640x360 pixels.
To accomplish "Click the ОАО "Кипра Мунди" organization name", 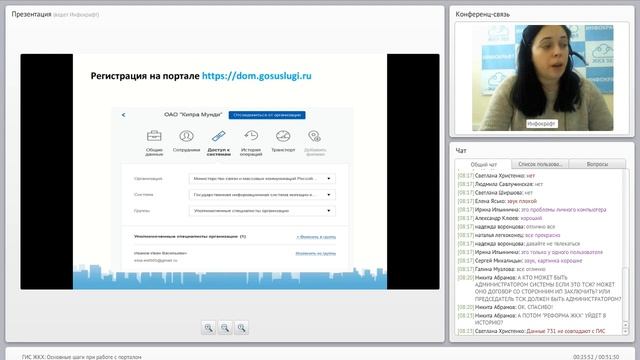I will [193, 115].
